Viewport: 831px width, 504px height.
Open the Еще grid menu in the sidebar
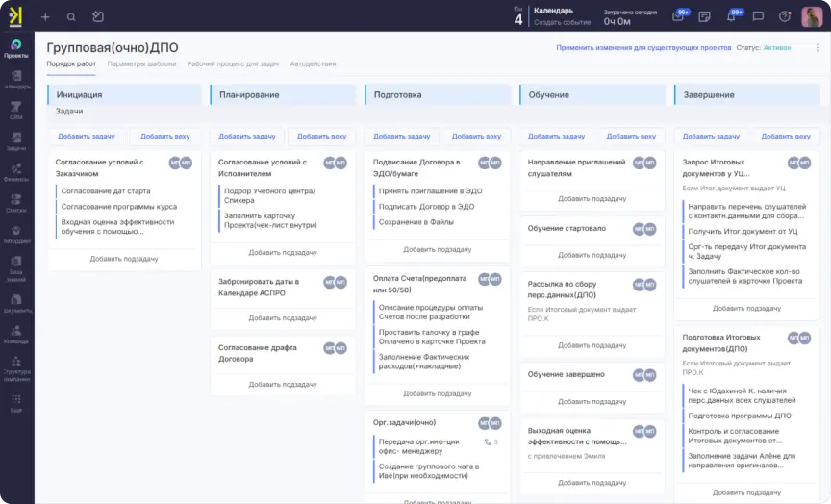(16, 403)
